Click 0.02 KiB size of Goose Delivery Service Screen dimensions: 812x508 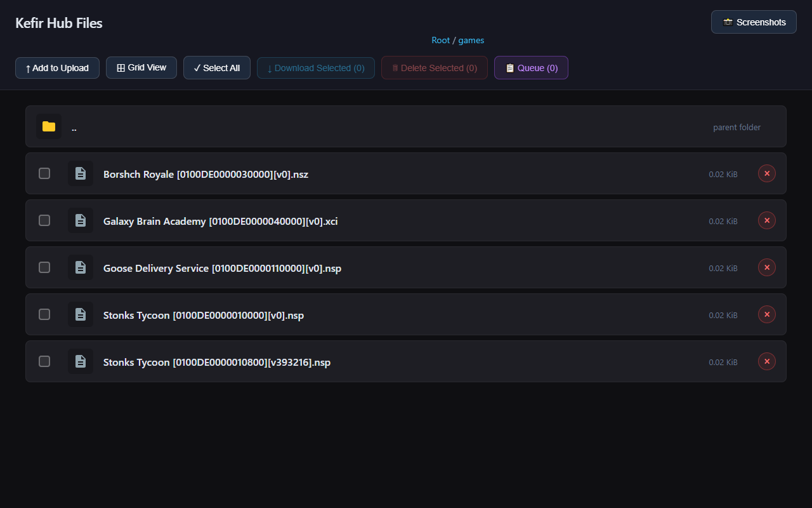(723, 268)
